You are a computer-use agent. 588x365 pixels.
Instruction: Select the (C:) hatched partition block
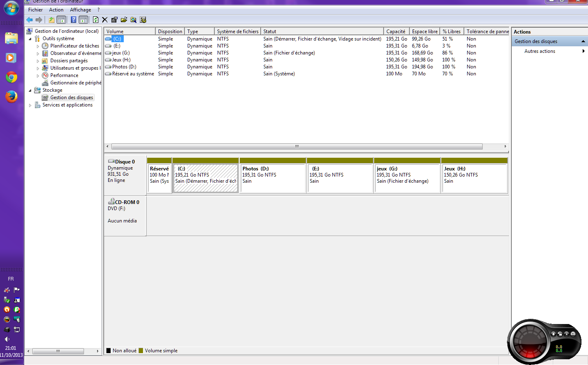tap(206, 175)
